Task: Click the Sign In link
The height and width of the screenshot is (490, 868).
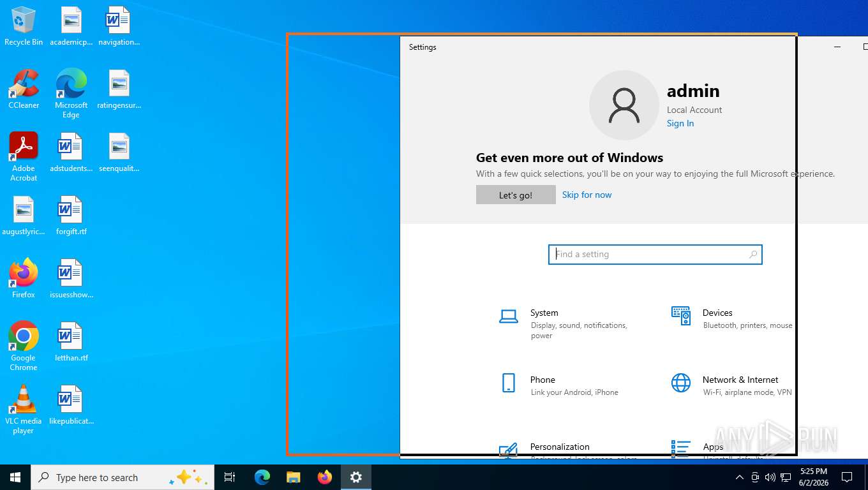Action: (680, 123)
